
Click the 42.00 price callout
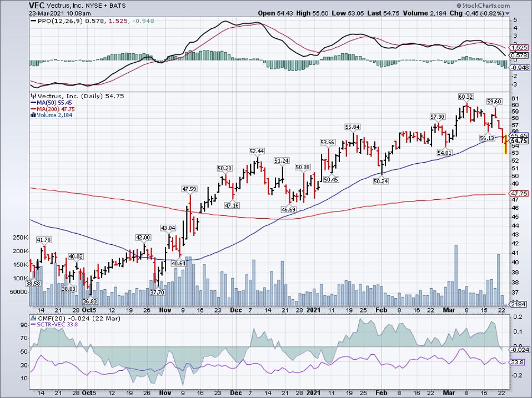143,238
